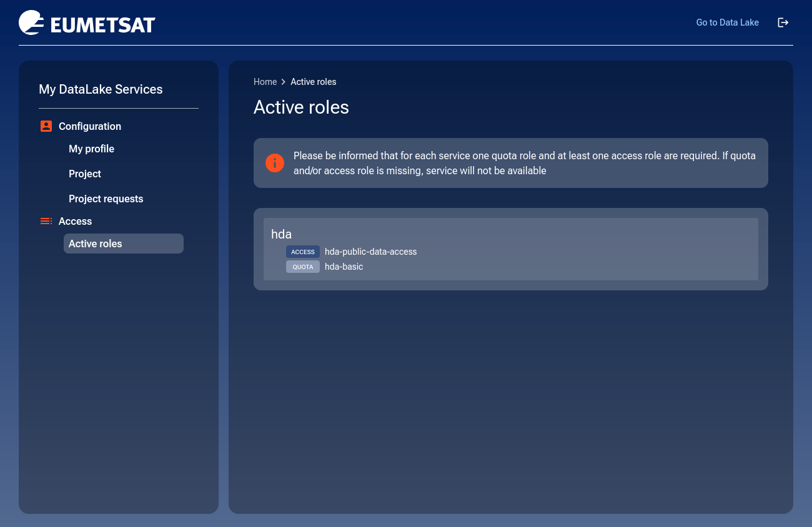Open the Go to Data Lake link
Screen dimensions: 812x527
click(x=727, y=22)
